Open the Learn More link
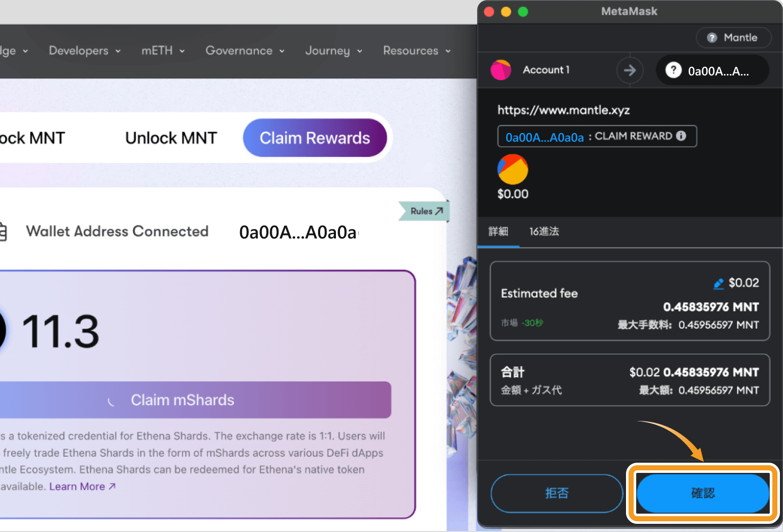The height and width of the screenshot is (532, 783). click(x=83, y=487)
